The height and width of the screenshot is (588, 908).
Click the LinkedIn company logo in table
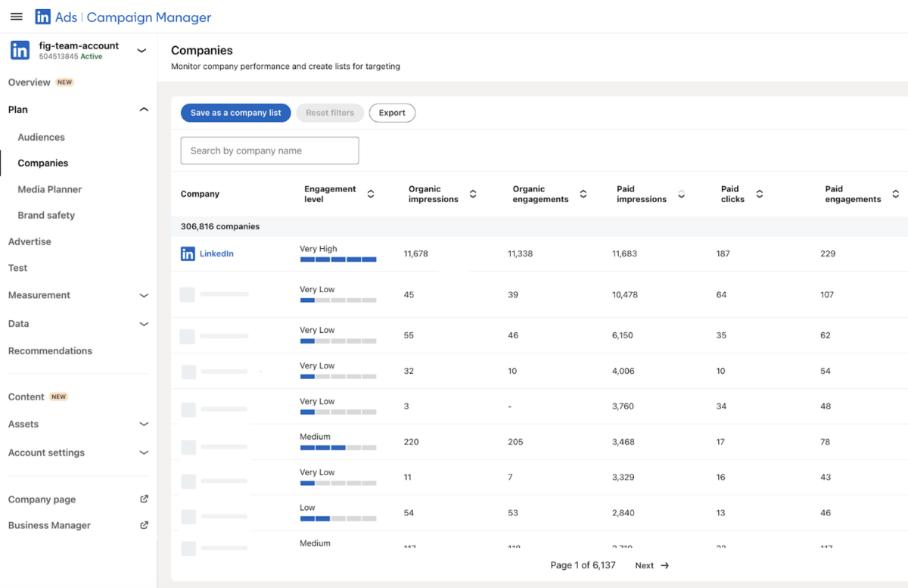(x=188, y=254)
